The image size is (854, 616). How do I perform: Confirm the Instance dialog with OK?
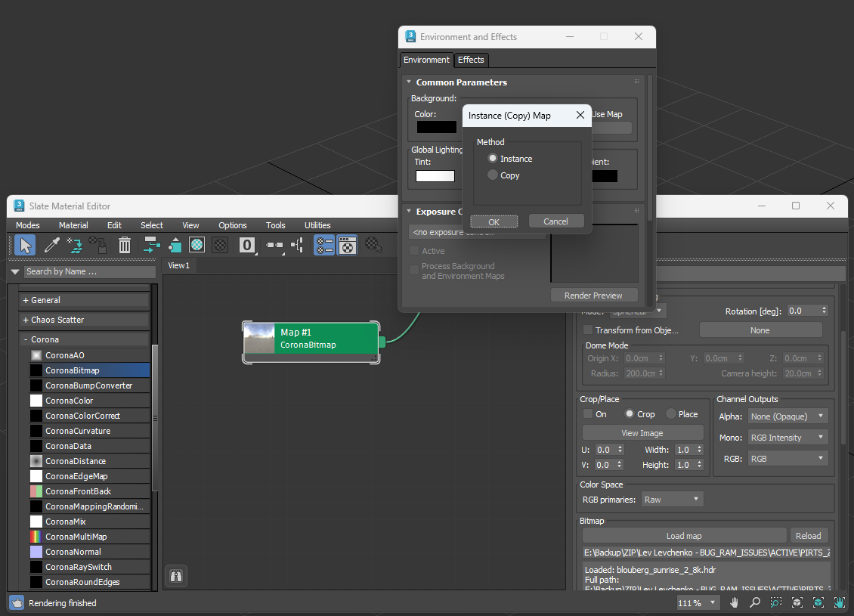(x=494, y=221)
